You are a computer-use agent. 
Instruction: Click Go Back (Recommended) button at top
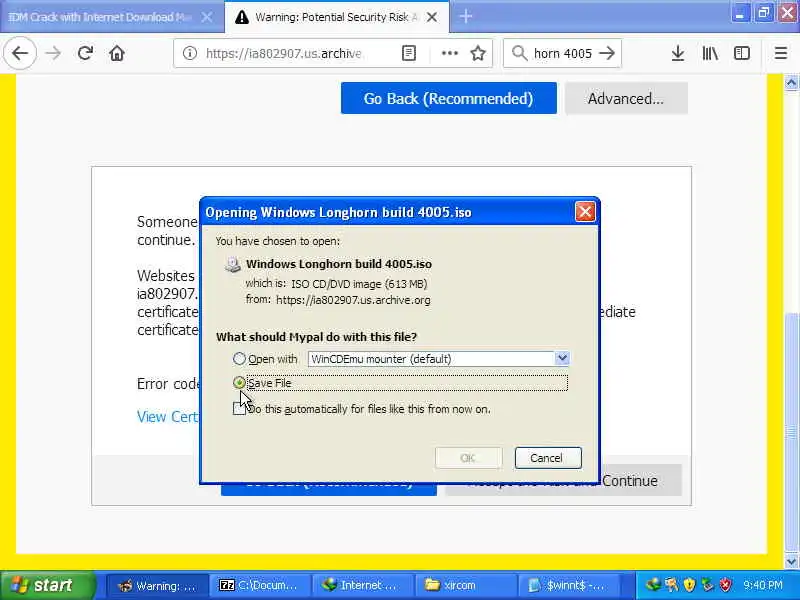point(448,98)
